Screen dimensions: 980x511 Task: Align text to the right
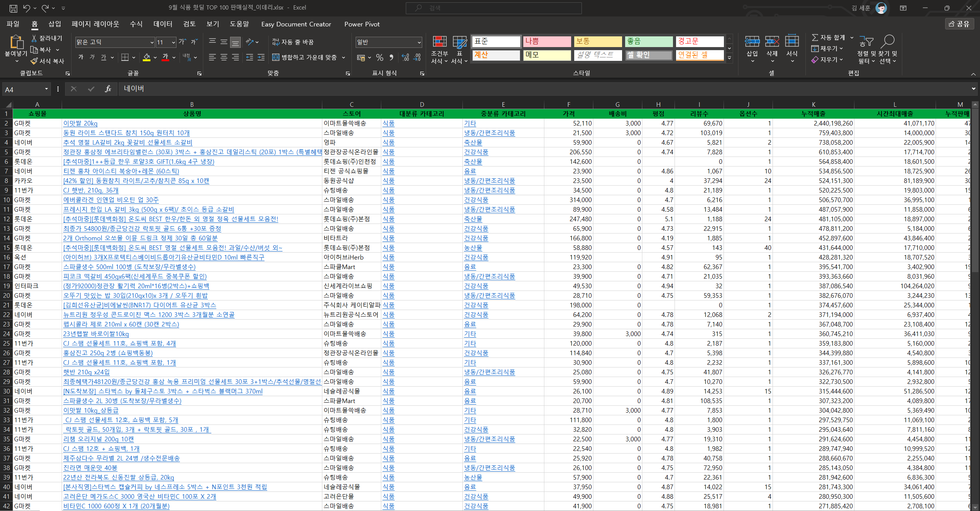click(x=235, y=57)
